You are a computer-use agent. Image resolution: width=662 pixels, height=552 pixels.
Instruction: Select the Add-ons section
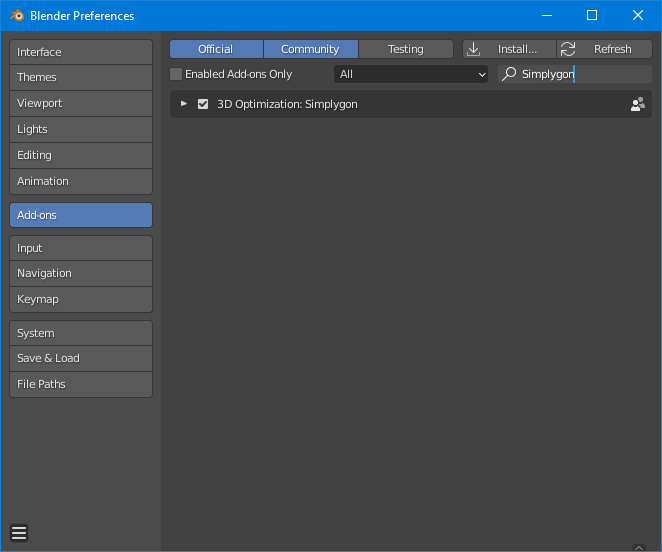pyautogui.click(x=81, y=215)
